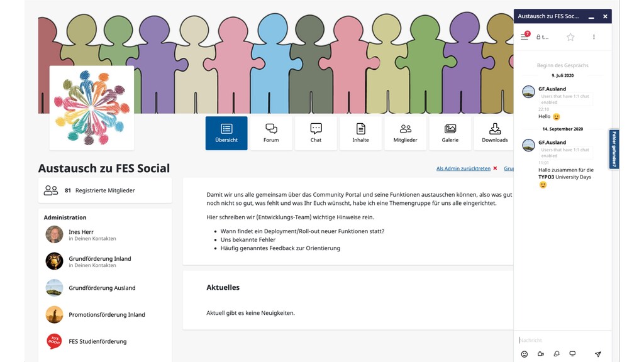This screenshot has width=644, height=362.
Task: Mark the chat as favorite with star
Action: click(570, 37)
